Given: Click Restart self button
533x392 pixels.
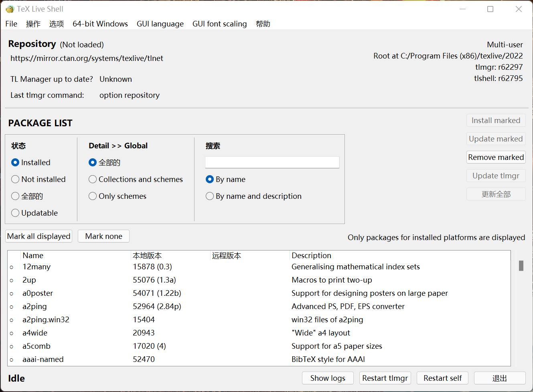Looking at the screenshot, I should pos(442,378).
